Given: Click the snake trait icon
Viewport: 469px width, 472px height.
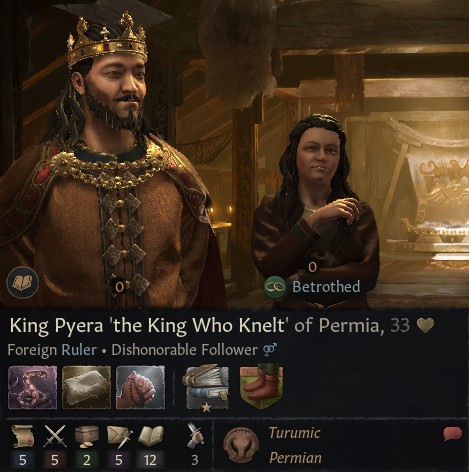Looking at the screenshot, I should 32,387.
